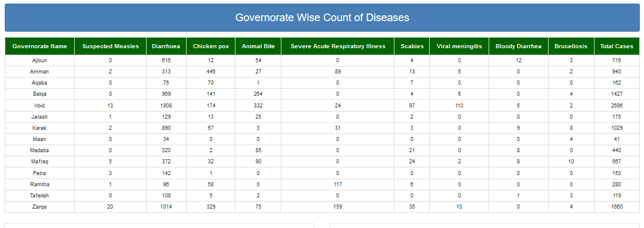The height and width of the screenshot is (228, 644).
Task: Click the Amman governorate cell
Action: (40, 72)
